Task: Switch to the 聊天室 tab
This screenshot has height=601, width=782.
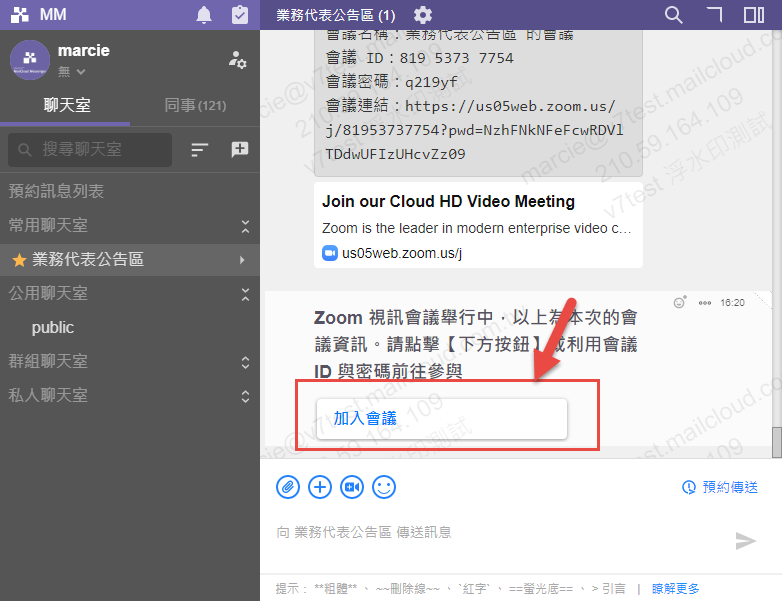Action: [x=67, y=105]
